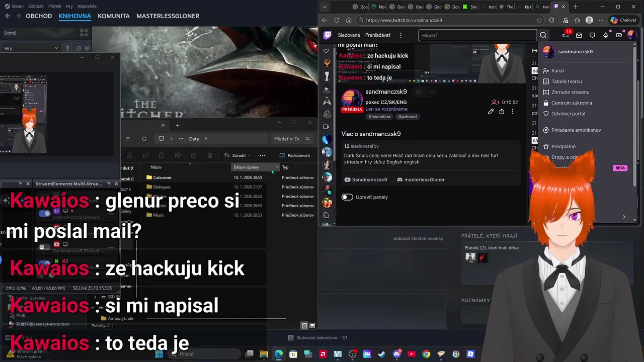Click the browser address bar URL

(404, 20)
